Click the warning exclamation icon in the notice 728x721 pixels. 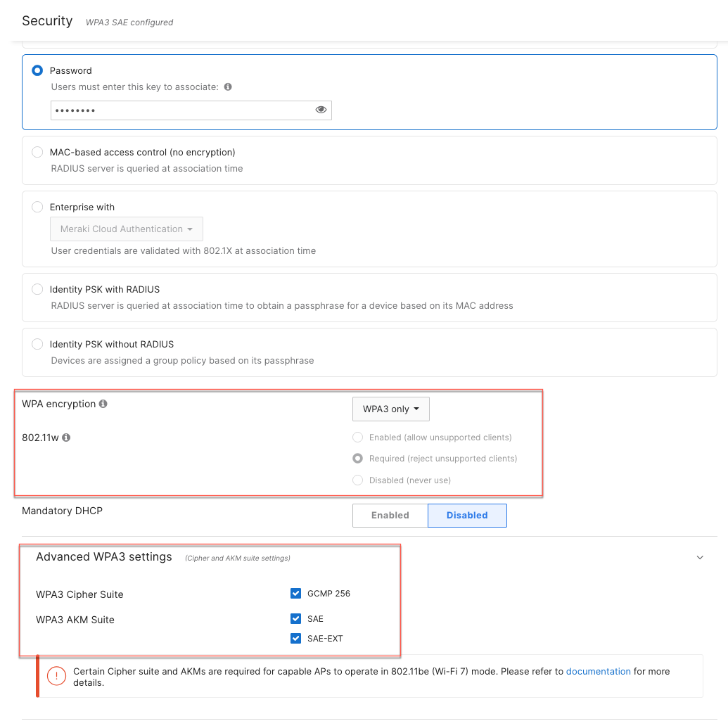click(56, 675)
